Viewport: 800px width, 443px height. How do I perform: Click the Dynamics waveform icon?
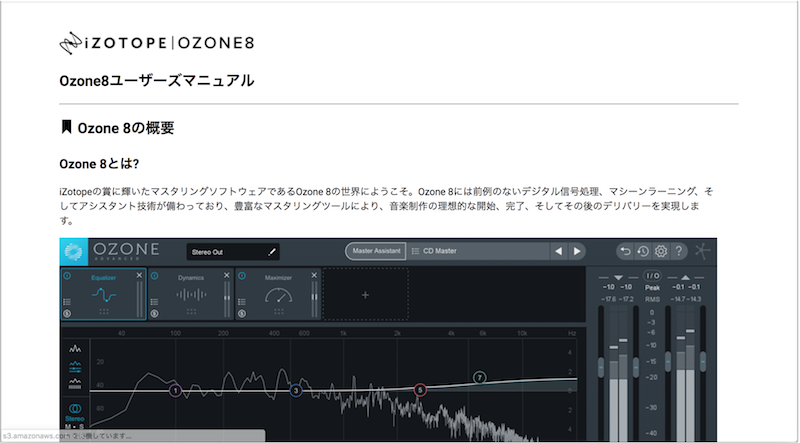click(191, 295)
